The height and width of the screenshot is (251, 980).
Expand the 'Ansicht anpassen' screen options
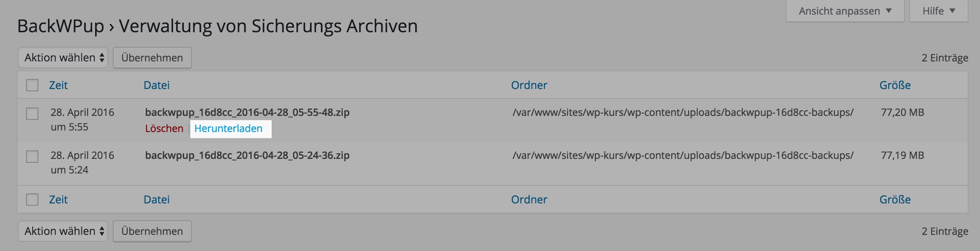(845, 11)
